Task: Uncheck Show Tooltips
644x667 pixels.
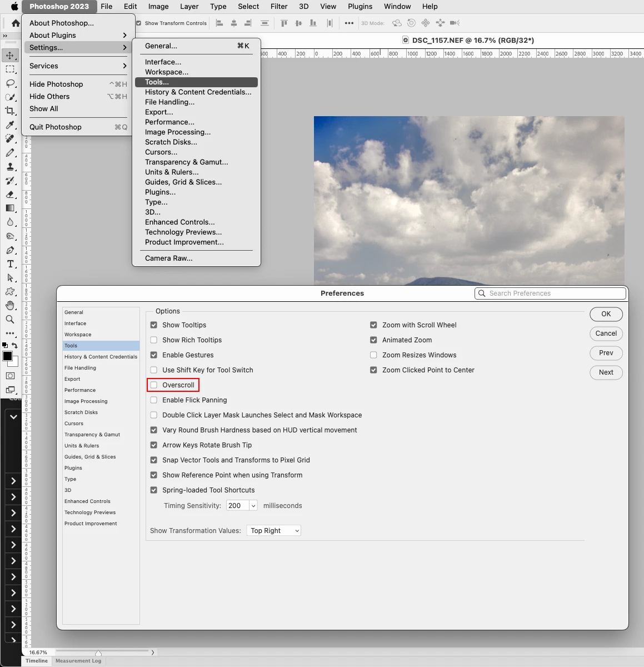Action: click(154, 325)
